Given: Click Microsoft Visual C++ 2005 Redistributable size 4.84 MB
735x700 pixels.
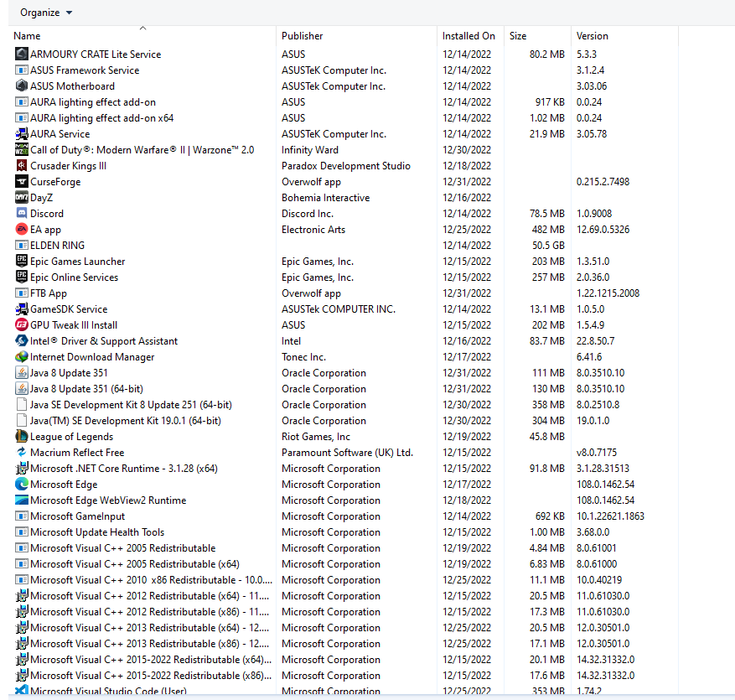Looking at the screenshot, I should point(547,548).
